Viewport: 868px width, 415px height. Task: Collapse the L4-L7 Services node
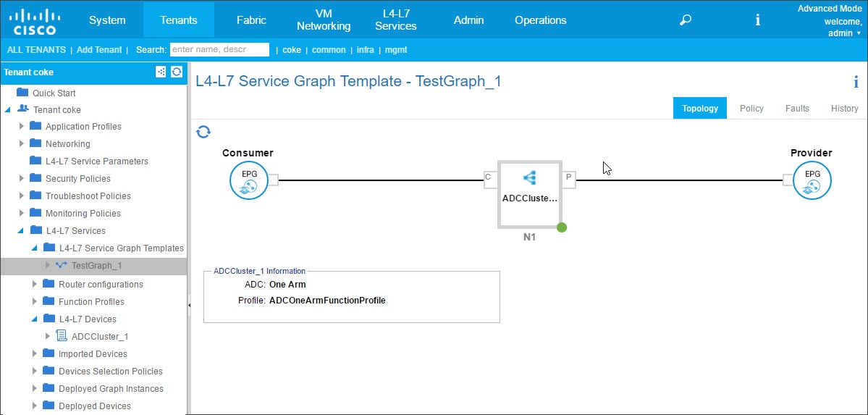21,231
